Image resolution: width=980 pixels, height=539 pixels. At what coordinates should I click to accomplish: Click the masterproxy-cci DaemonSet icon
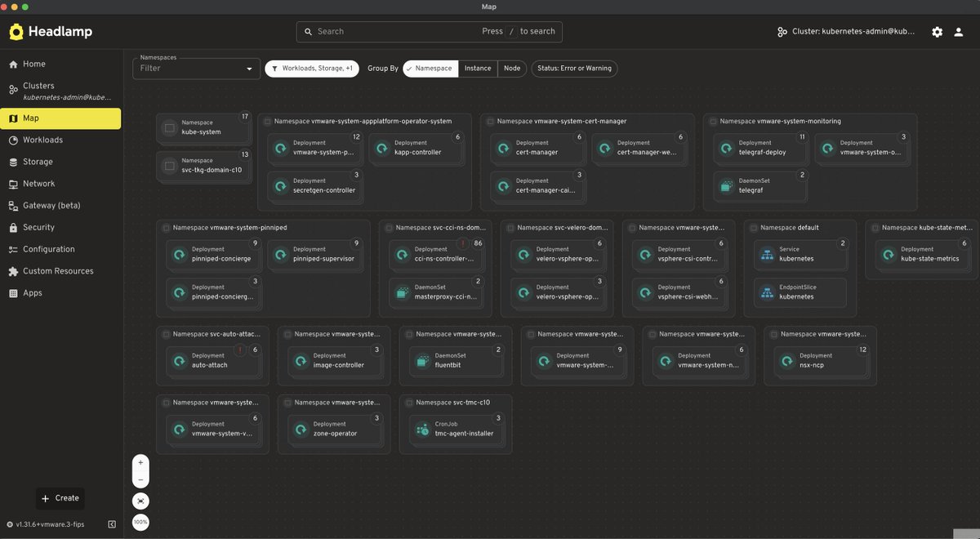(x=402, y=292)
